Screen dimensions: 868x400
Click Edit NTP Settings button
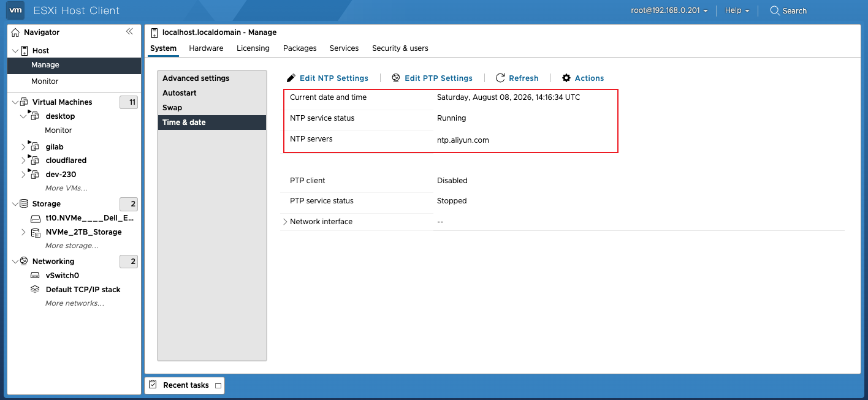coord(328,78)
